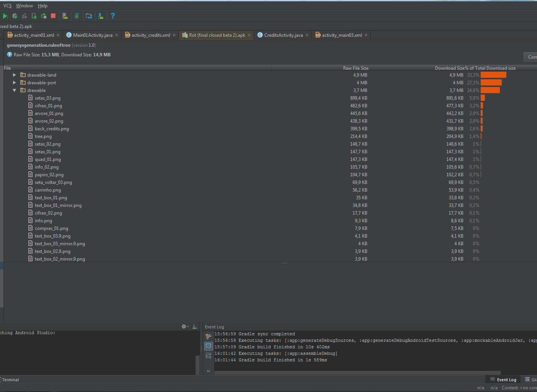Toggle soft wraps icon in Event Log
537x392 pixels.
(208, 356)
